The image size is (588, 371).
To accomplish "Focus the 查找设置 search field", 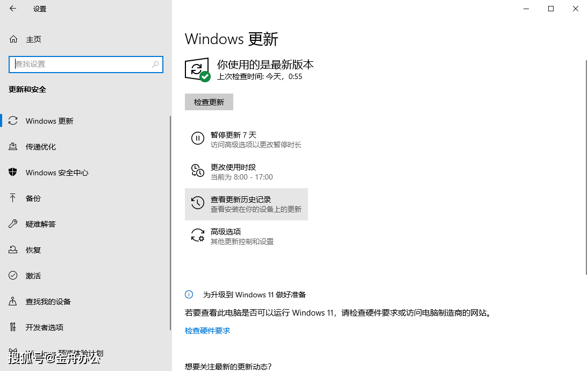I will pos(81,65).
